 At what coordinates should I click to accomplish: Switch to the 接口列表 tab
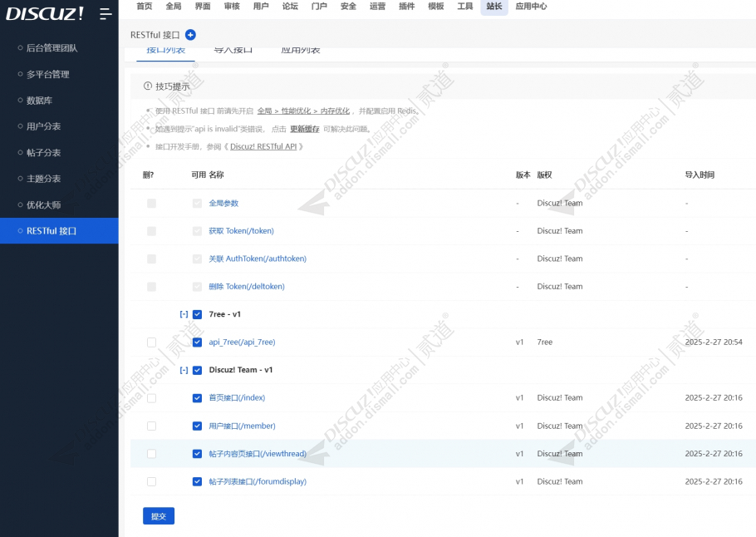pos(165,50)
